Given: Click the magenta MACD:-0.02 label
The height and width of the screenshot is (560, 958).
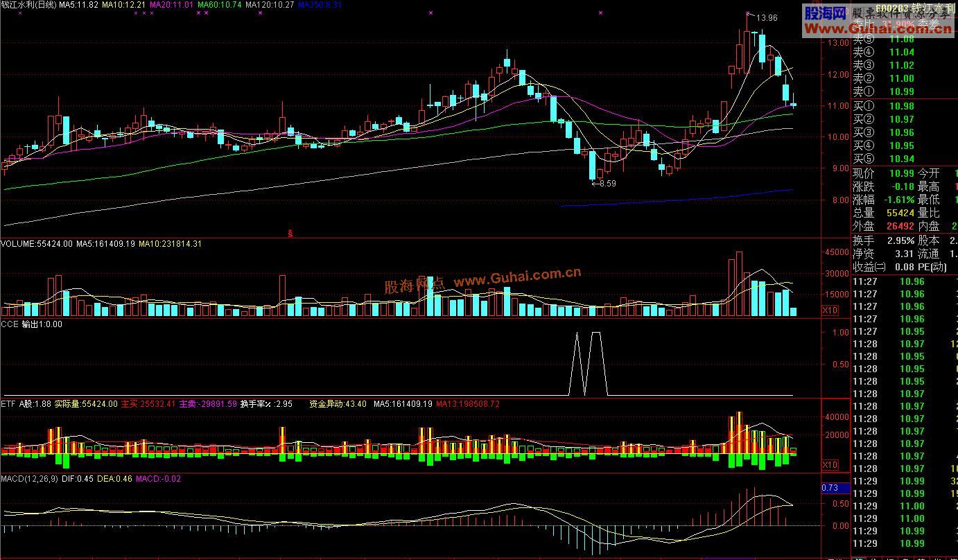Looking at the screenshot, I should pos(159,478).
